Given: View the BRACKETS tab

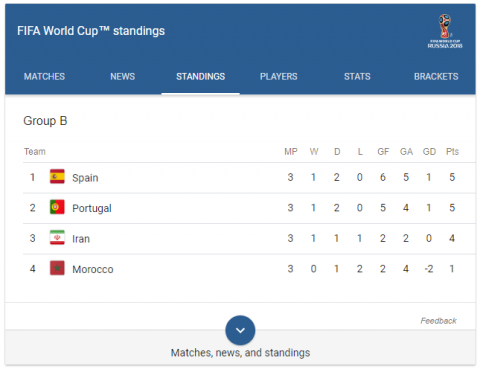Looking at the screenshot, I should [x=436, y=77].
